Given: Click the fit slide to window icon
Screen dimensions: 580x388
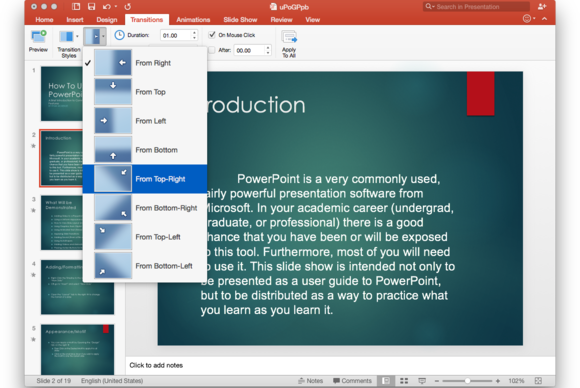Looking at the screenshot, I should pyautogui.click(x=538, y=381).
